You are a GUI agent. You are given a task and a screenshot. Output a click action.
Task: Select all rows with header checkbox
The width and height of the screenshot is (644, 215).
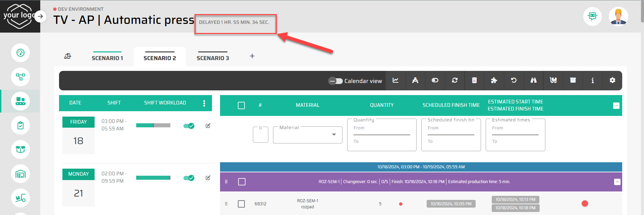pos(241,105)
